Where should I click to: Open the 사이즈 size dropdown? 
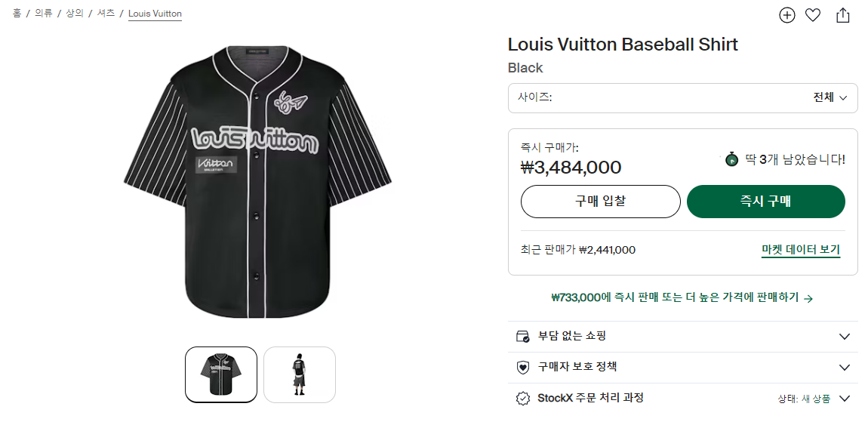[x=682, y=98]
